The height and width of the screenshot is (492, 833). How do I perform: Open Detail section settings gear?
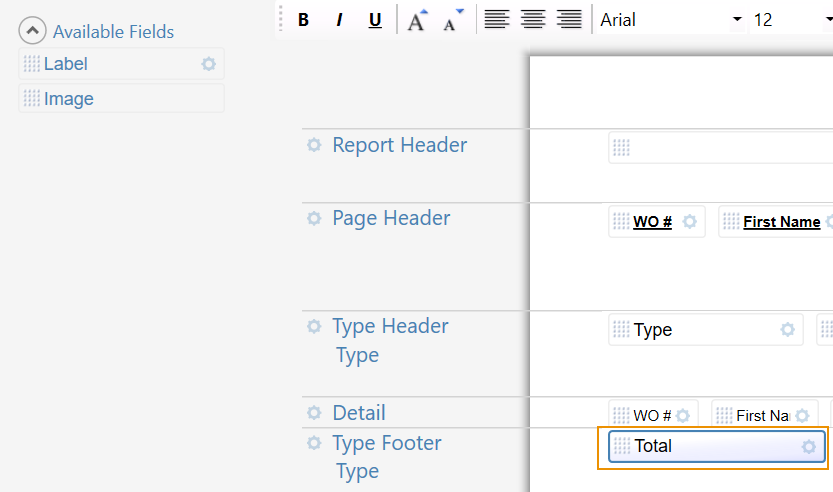pyautogui.click(x=314, y=412)
